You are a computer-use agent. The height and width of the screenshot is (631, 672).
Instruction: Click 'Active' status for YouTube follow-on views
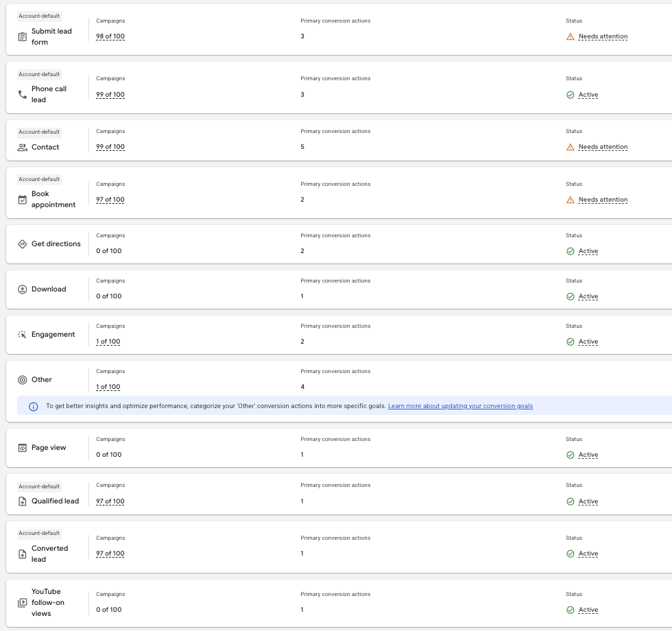click(x=588, y=610)
